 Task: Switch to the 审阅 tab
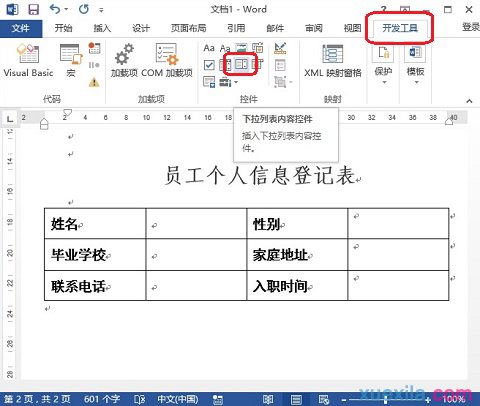click(x=314, y=28)
